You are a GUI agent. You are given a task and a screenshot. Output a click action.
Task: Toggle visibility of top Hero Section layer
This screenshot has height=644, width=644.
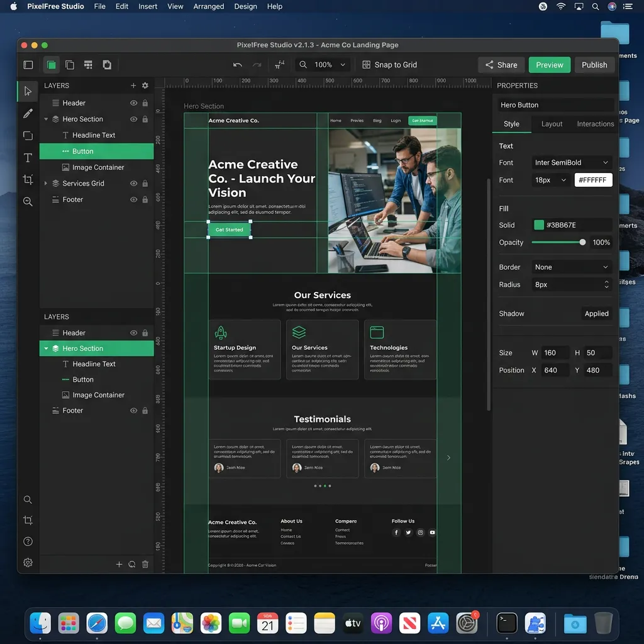tap(133, 119)
